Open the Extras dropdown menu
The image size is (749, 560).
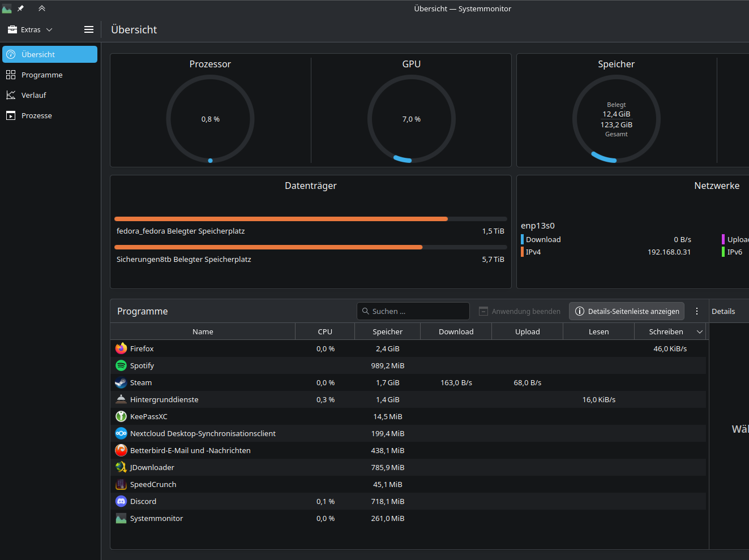[x=30, y=29]
